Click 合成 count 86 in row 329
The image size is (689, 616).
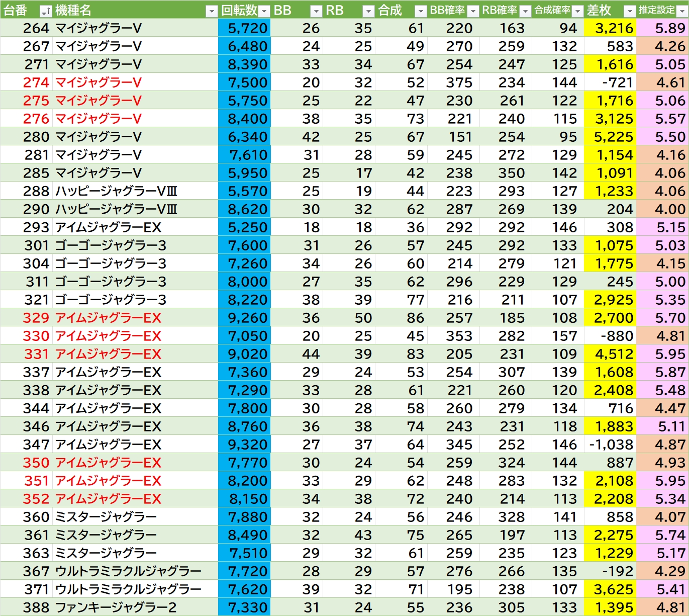point(401,318)
